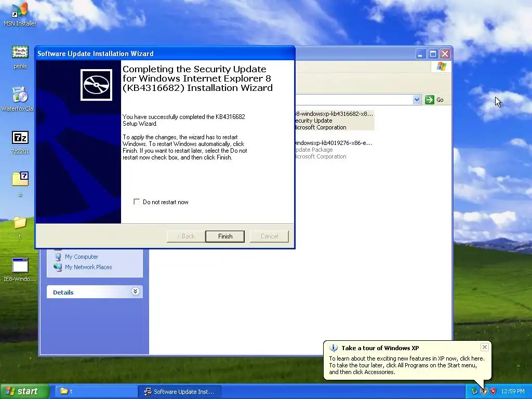This screenshot has width=532, height=399.
Task: Click the Windows tour tray icon
Action: click(x=484, y=391)
